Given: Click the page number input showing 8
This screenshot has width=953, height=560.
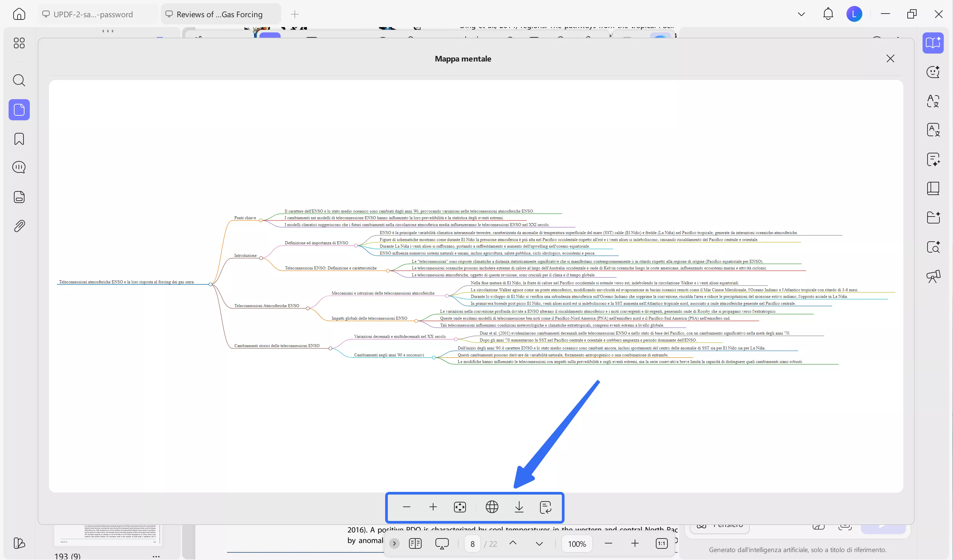Looking at the screenshot, I should coord(472,543).
